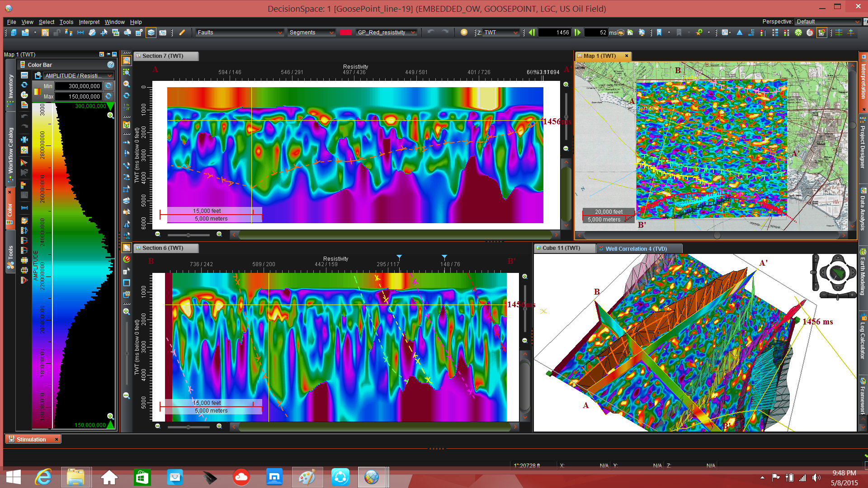The image size is (868, 488).
Task: Click the pencil edit tool in toolbar
Action: tap(182, 33)
